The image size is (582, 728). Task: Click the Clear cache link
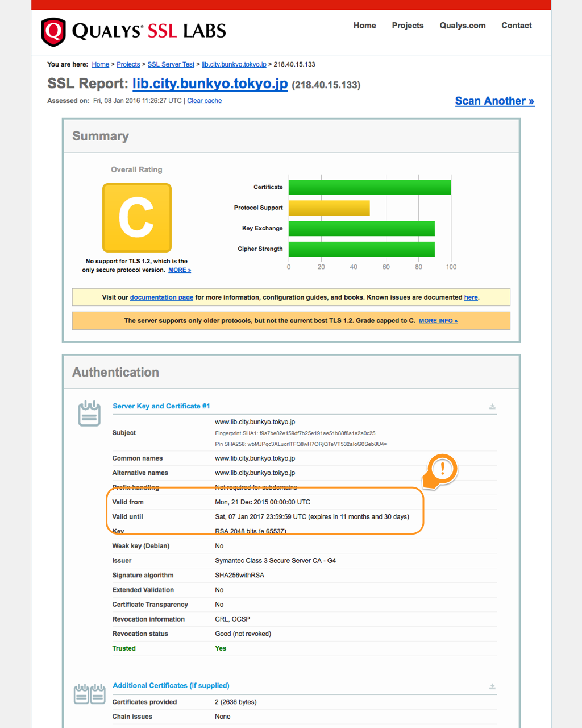pyautogui.click(x=205, y=101)
